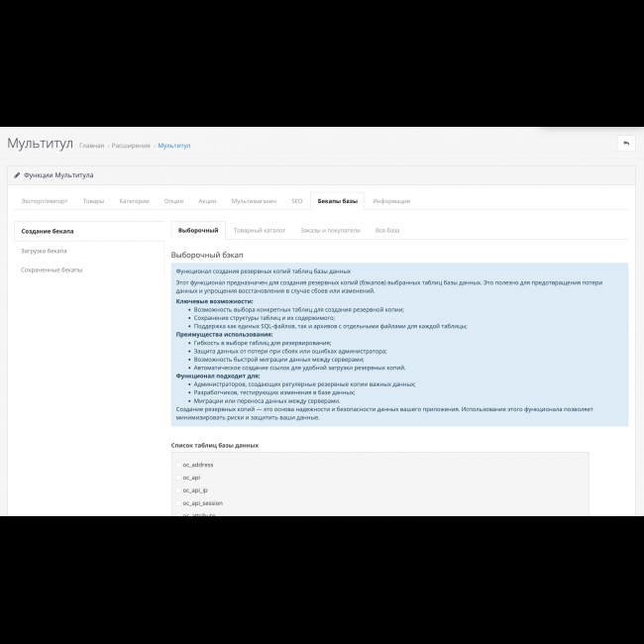Viewport: 644px width, 644px height.
Task: Click the back arrow button
Action: [625, 144]
